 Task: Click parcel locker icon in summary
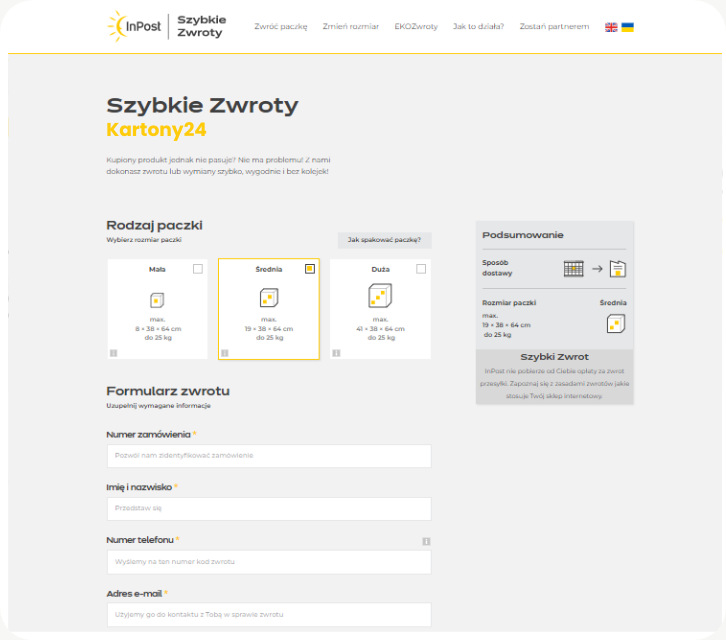pyautogui.click(x=573, y=269)
